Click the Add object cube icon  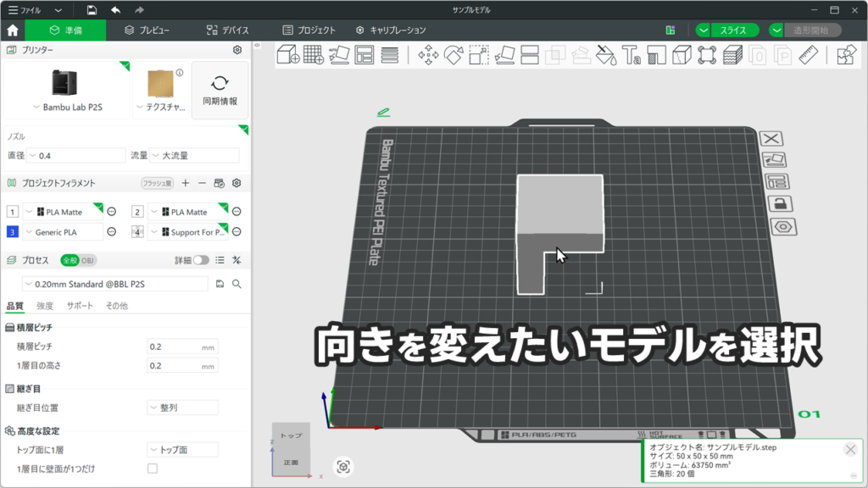point(287,56)
